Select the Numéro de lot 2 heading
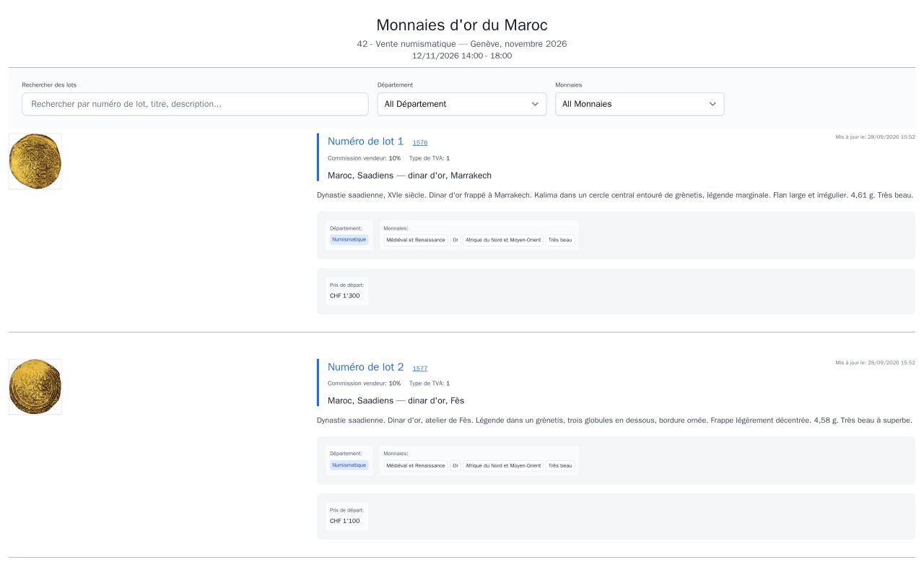This screenshot has width=924, height=578. click(x=366, y=367)
